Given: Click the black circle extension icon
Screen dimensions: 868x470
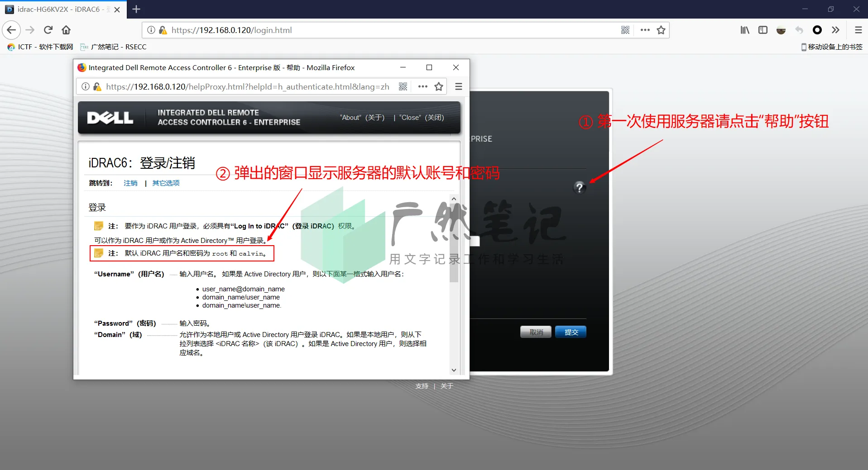Looking at the screenshot, I should [x=817, y=30].
